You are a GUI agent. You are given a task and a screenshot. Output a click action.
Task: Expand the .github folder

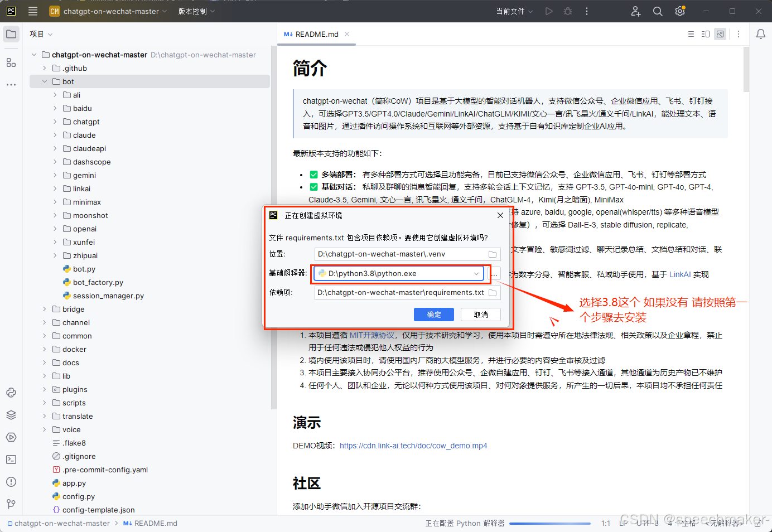pyautogui.click(x=45, y=68)
